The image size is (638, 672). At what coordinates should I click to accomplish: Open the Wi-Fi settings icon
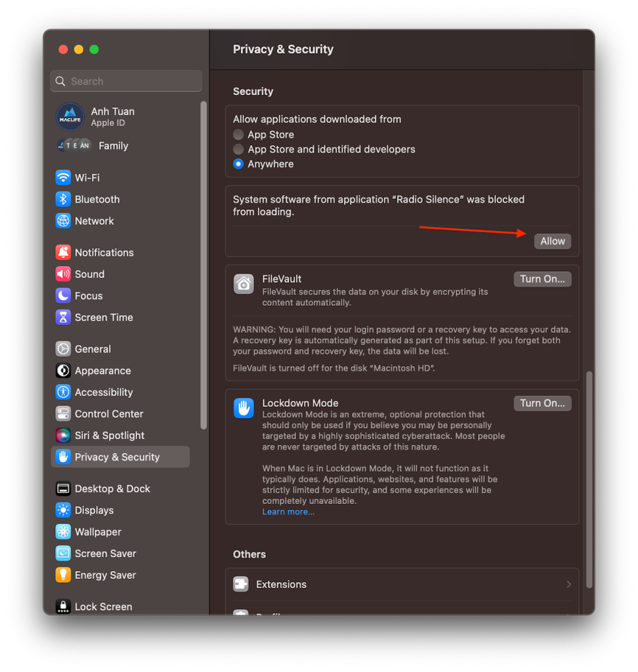tap(62, 177)
